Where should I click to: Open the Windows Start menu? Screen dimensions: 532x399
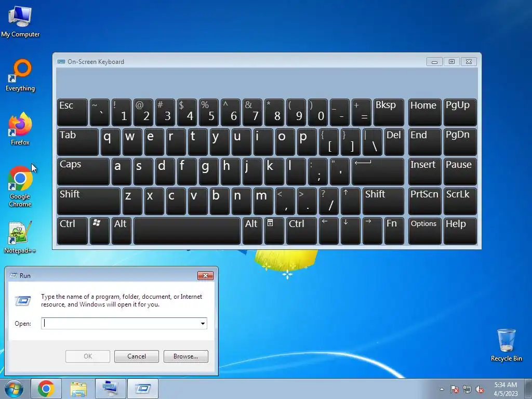(x=14, y=389)
